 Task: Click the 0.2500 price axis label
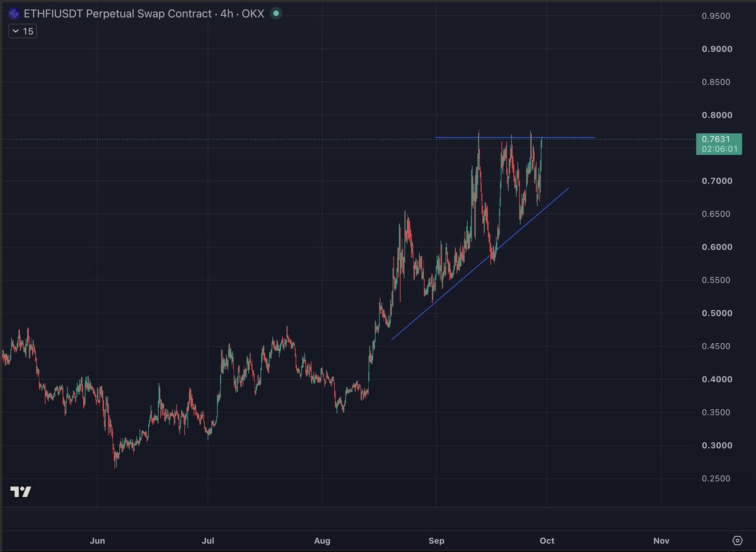[x=716, y=478]
